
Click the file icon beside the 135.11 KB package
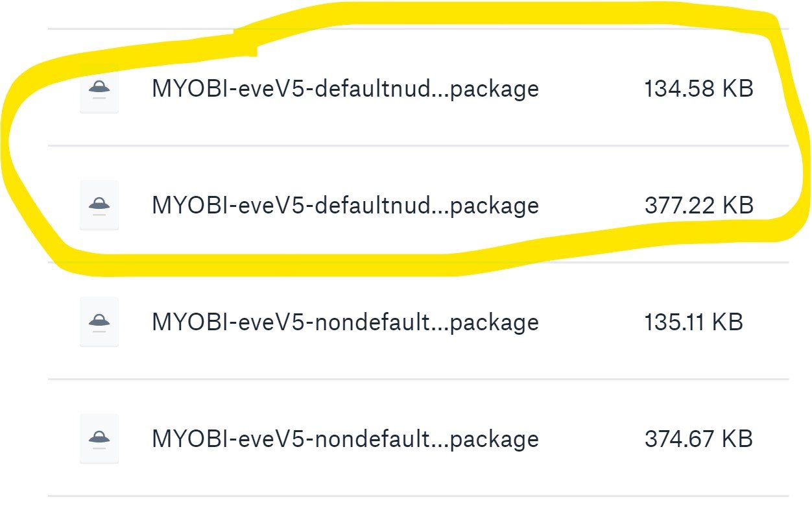99,322
